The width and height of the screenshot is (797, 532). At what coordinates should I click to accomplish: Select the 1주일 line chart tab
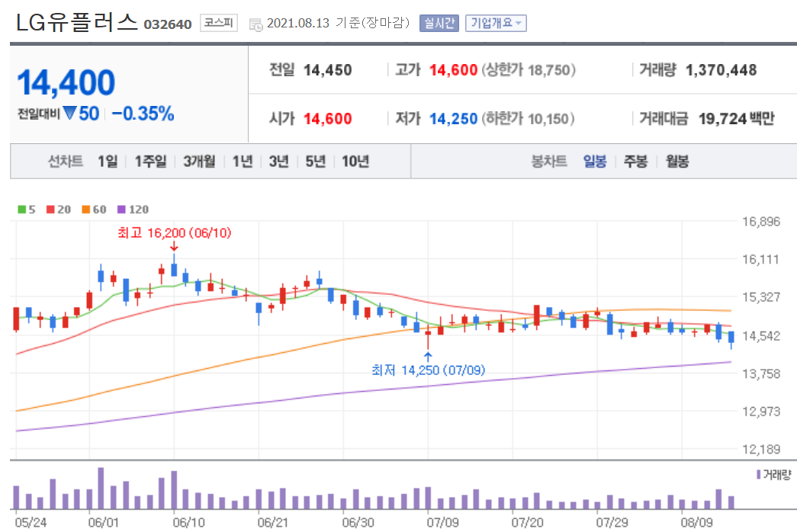pos(150,162)
